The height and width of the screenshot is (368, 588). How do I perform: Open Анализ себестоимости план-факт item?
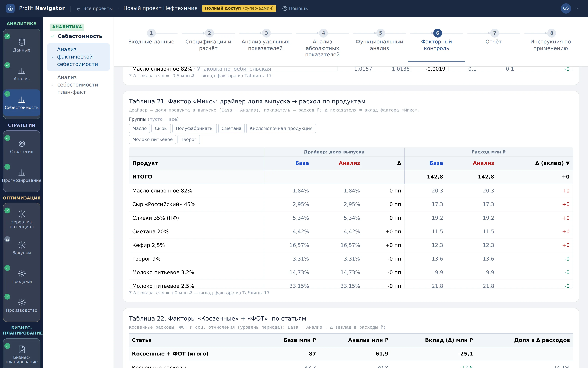coord(78,85)
